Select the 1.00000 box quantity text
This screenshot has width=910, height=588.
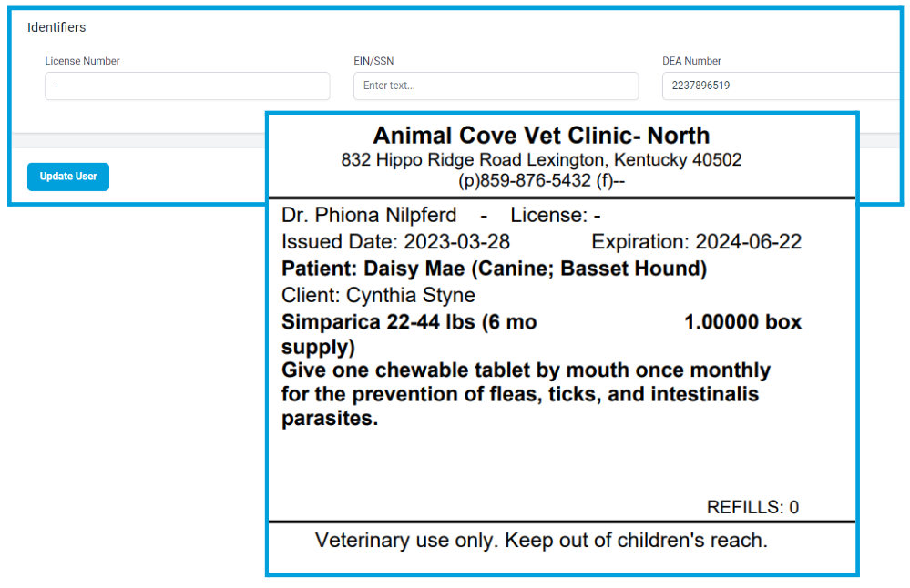click(743, 322)
